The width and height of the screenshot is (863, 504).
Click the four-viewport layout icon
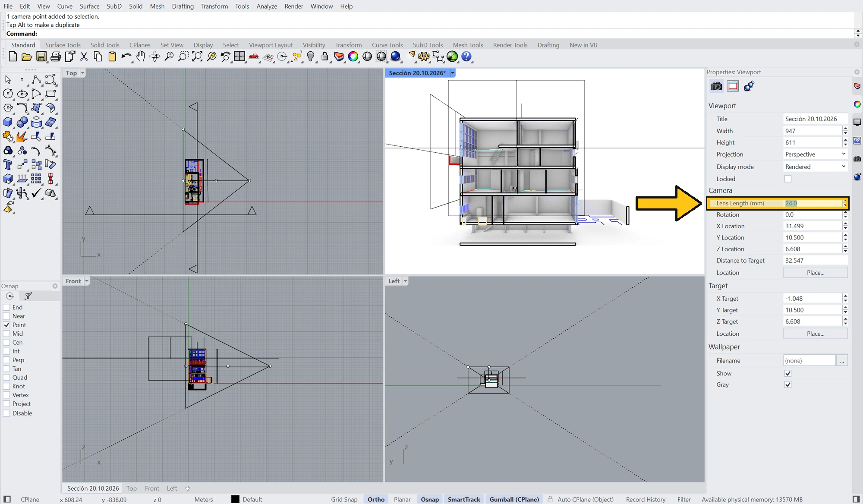(239, 57)
